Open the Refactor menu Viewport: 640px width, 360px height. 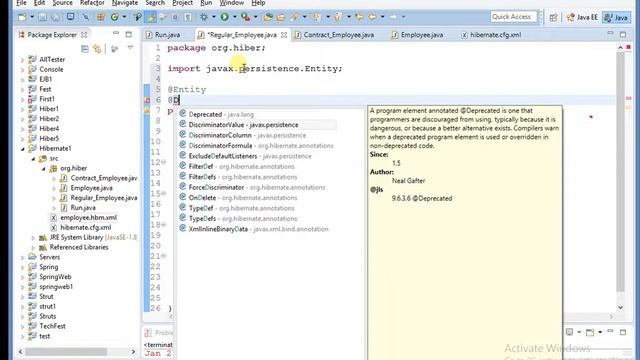click(x=92, y=3)
